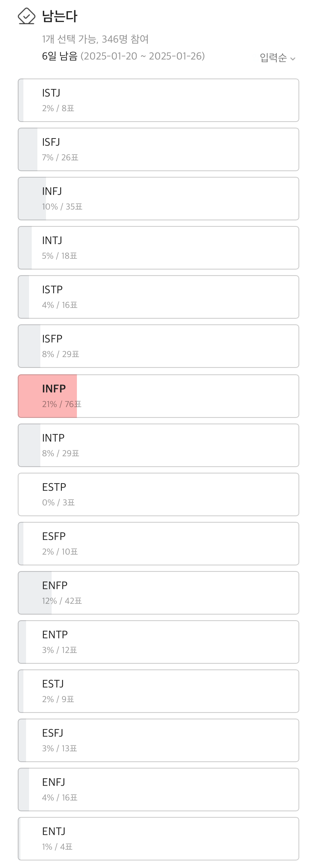317x868 pixels.
Task: Select the ISFJ poll option
Action: click(x=159, y=149)
